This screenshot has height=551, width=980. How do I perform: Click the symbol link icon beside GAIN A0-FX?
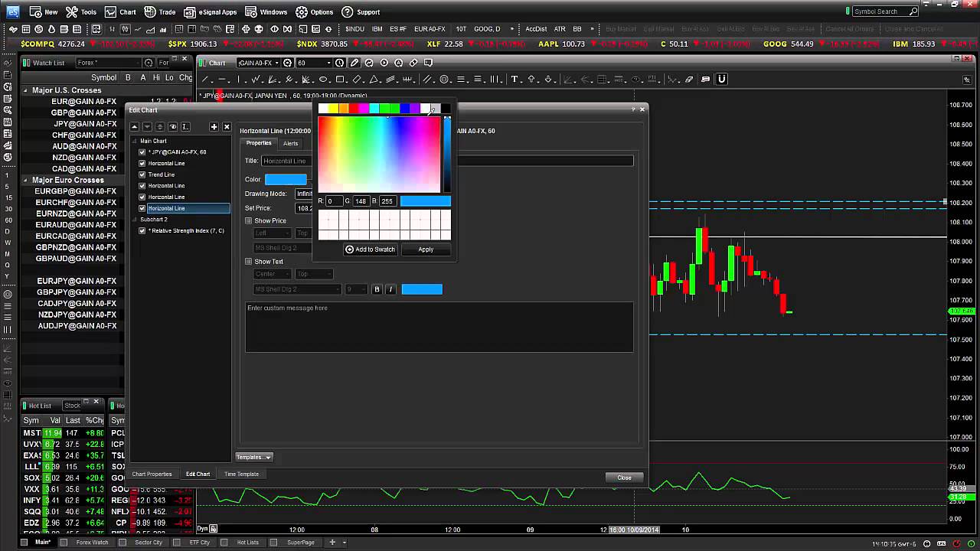(287, 63)
